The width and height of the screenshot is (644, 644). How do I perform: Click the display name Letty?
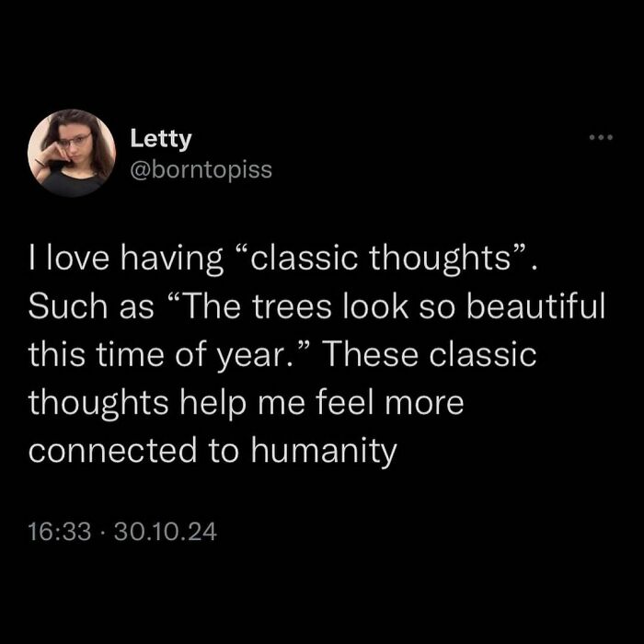(x=161, y=139)
